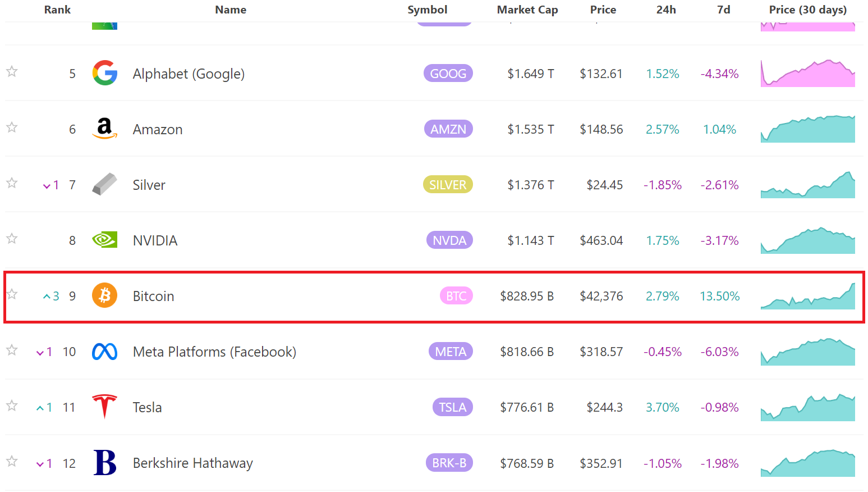Open NVIDIA's 30-day price chart
Screen dimensions: 868x492
[808, 240]
